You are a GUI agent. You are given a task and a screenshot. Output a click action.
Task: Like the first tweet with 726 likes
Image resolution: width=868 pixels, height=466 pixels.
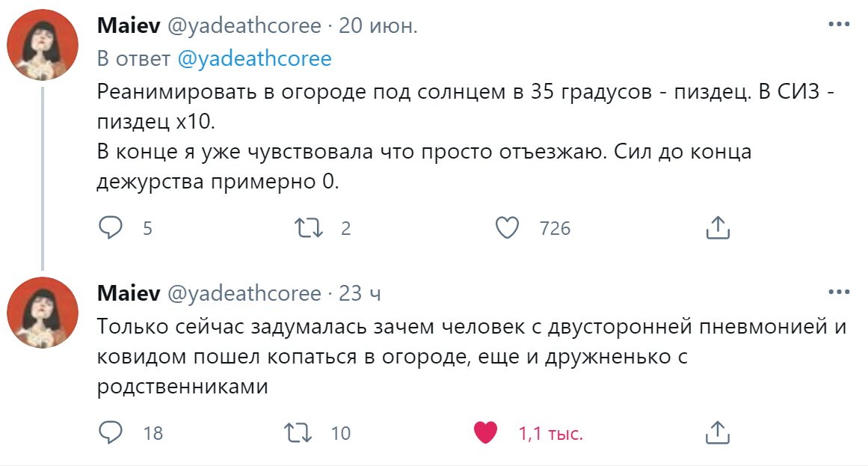click(x=508, y=228)
